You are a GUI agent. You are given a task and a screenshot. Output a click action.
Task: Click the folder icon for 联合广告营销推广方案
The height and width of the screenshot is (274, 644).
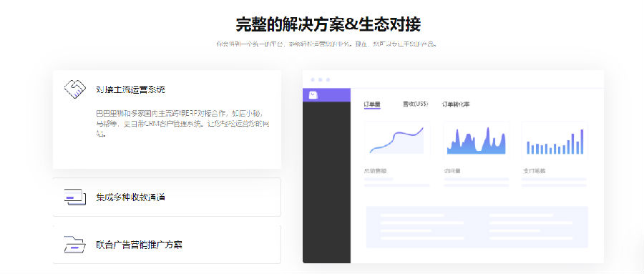[74, 245]
